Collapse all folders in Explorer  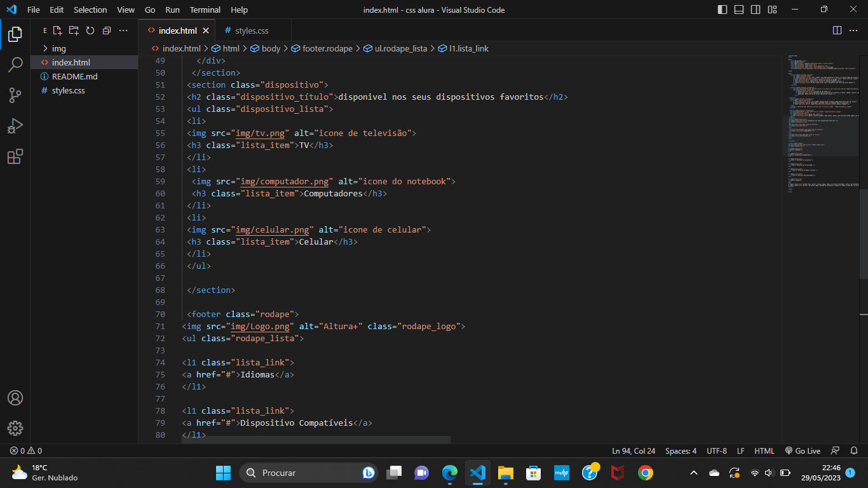pos(107,30)
